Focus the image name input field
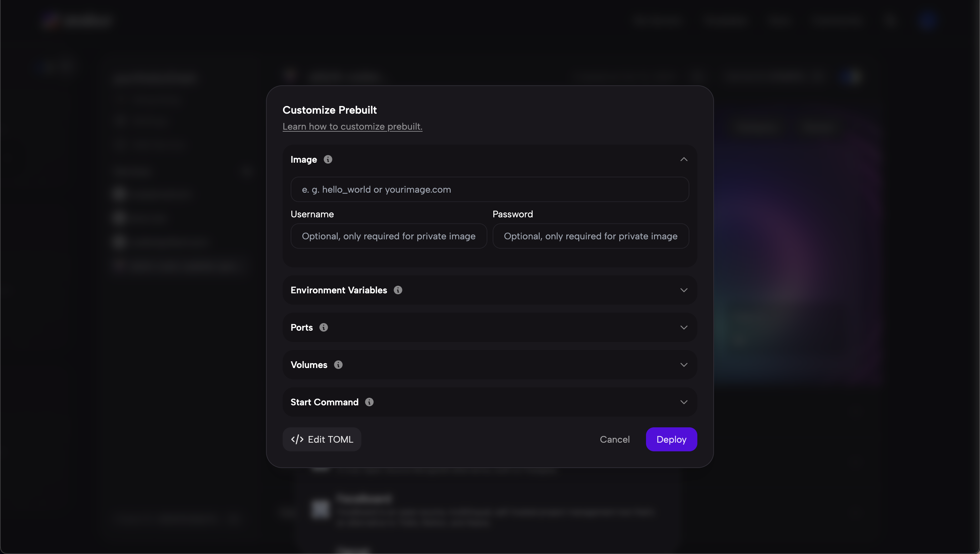This screenshot has height=554, width=980. 490,189
